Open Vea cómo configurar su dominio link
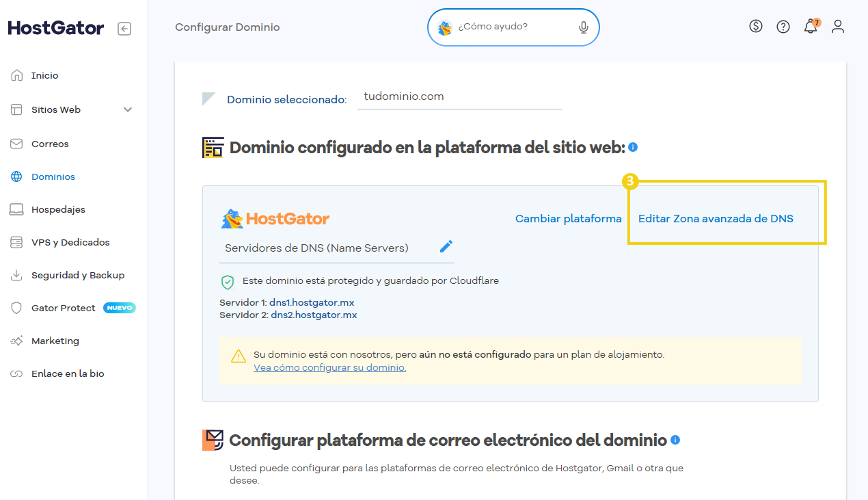Image resolution: width=868 pixels, height=500 pixels. (x=329, y=367)
